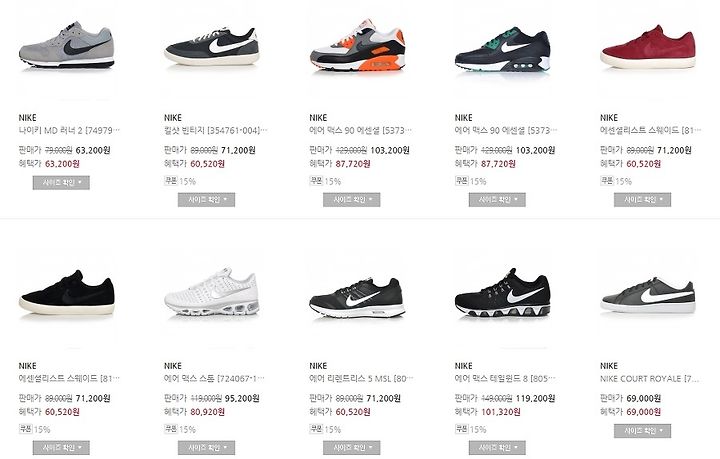
Task: Open the black suede Essentialist shoe image
Action: (x=67, y=296)
